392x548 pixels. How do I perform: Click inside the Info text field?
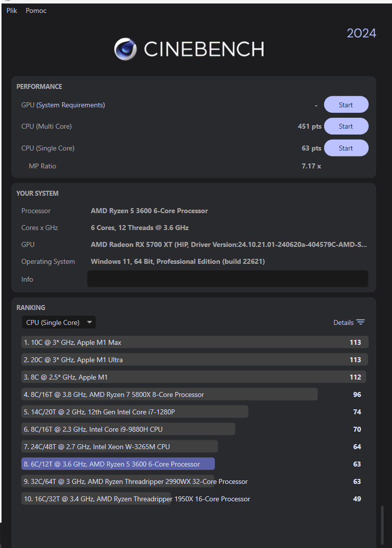[228, 279]
